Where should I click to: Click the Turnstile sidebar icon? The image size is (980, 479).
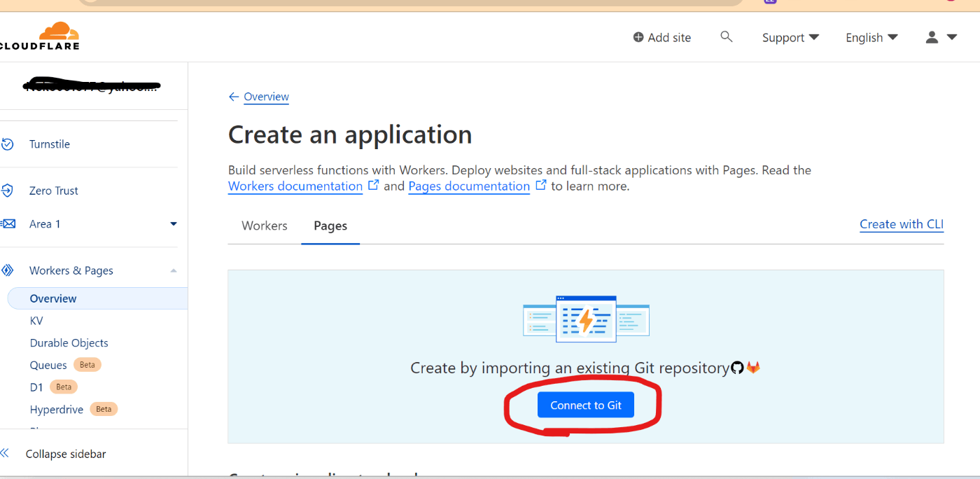[7, 144]
